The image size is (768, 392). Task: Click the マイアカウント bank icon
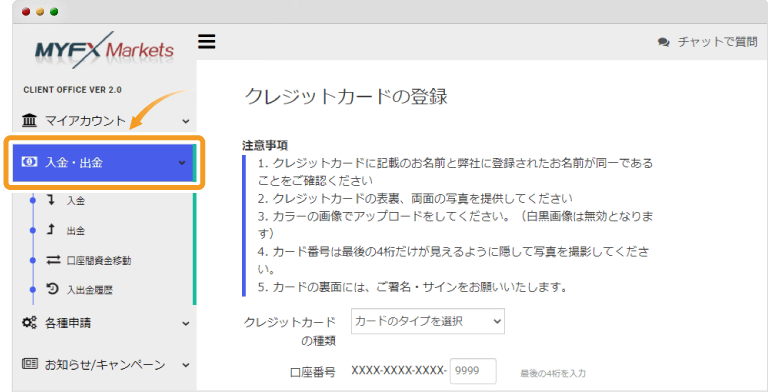click(29, 120)
